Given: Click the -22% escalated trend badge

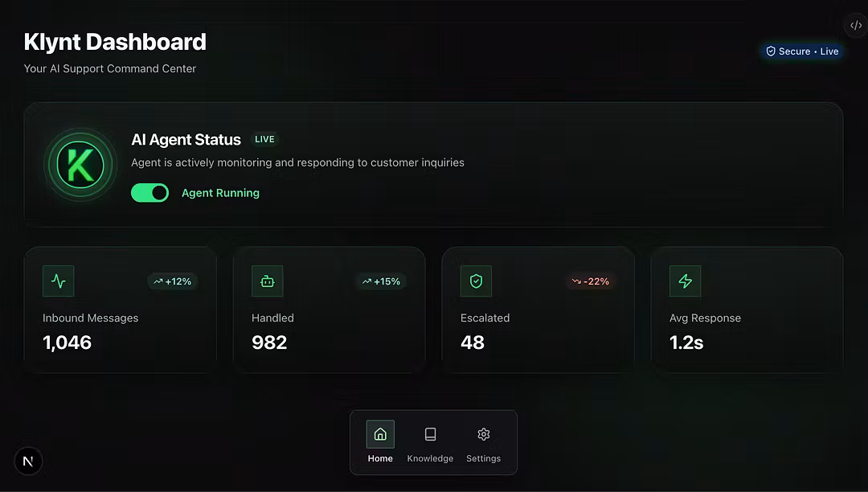Looking at the screenshot, I should point(590,281).
